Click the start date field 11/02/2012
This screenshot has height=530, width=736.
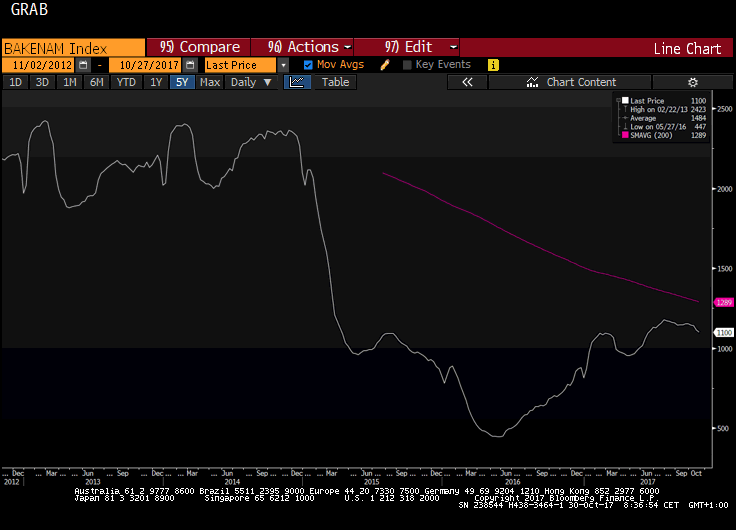coord(39,65)
